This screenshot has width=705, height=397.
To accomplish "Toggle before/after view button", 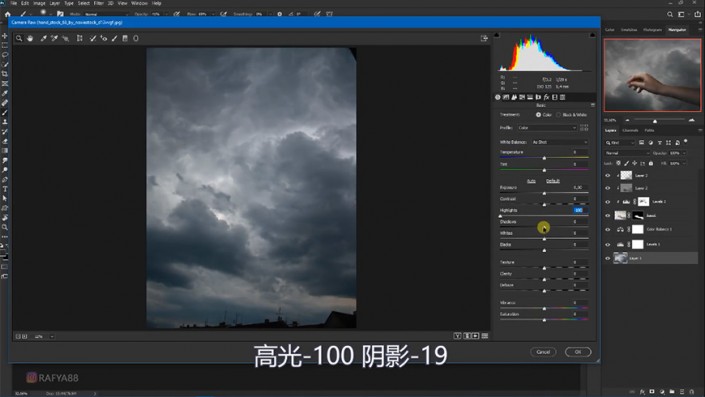I will 457,336.
